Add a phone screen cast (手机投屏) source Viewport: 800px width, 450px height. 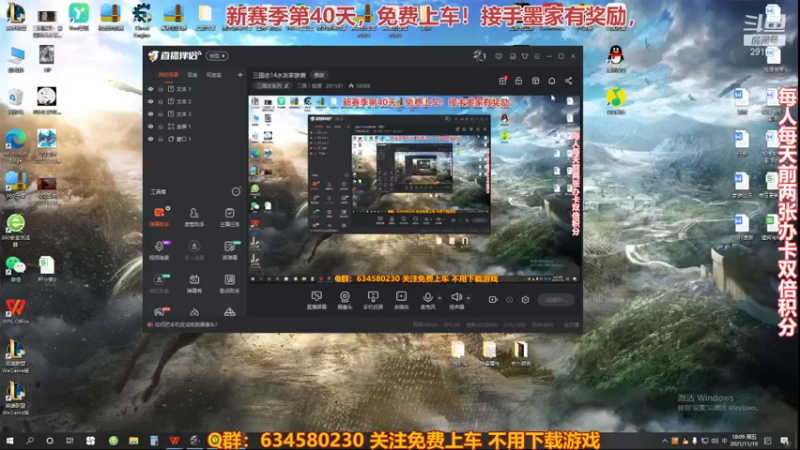tap(373, 300)
